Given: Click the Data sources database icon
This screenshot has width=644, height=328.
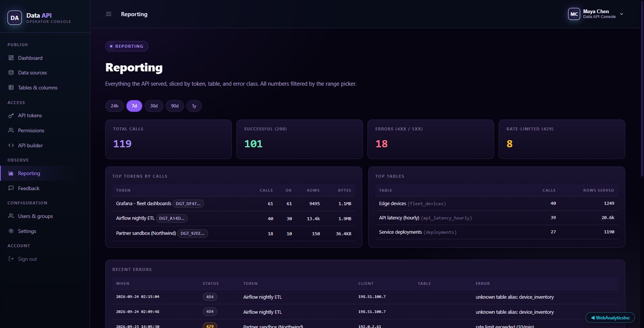Looking at the screenshot, I should point(11,73).
